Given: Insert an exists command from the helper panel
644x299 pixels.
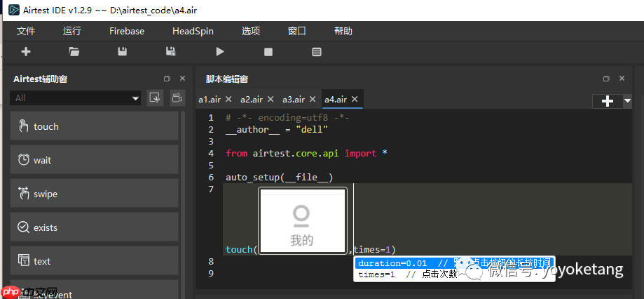Looking at the screenshot, I should point(94,227).
